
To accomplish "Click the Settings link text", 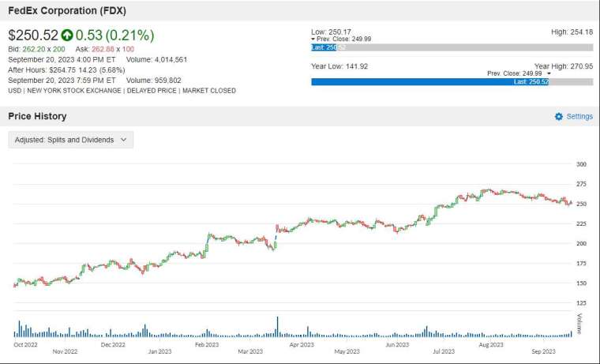I will (579, 116).
